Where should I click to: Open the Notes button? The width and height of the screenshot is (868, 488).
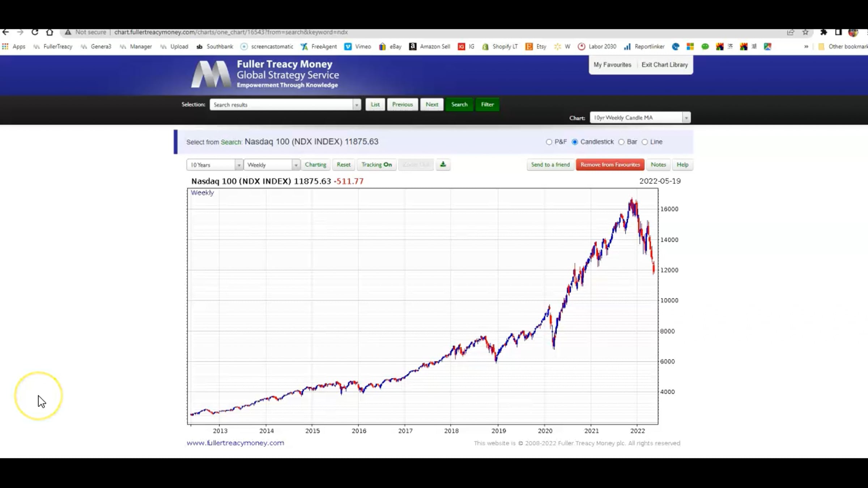tap(658, 165)
